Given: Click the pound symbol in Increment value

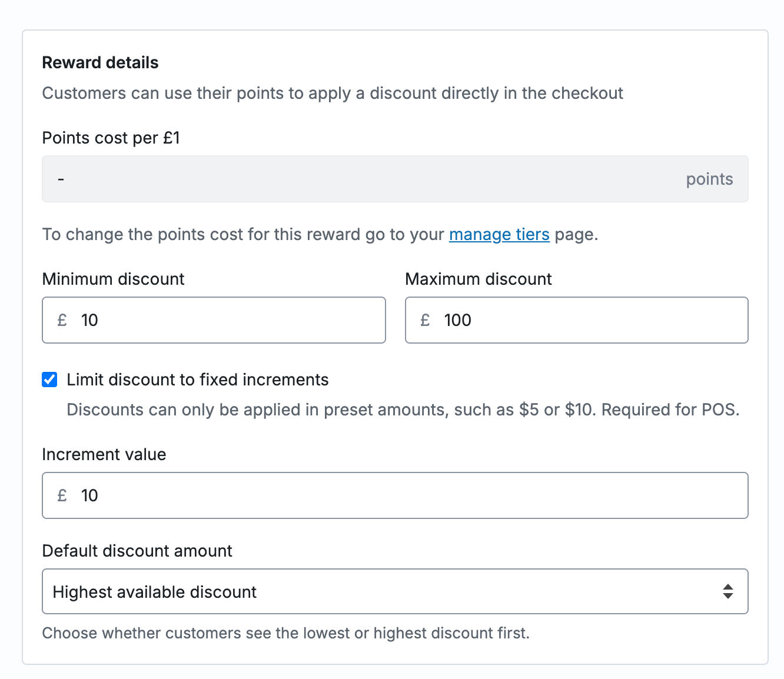Looking at the screenshot, I should click(x=62, y=495).
